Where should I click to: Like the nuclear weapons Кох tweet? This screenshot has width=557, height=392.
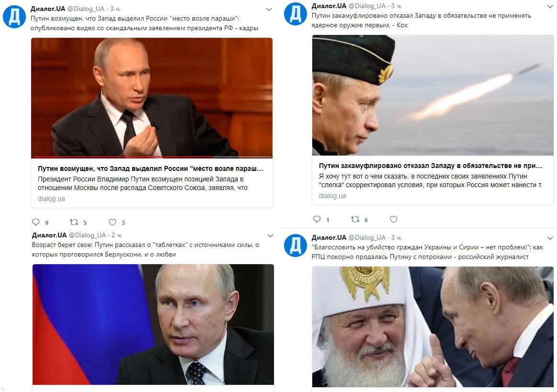point(394,219)
